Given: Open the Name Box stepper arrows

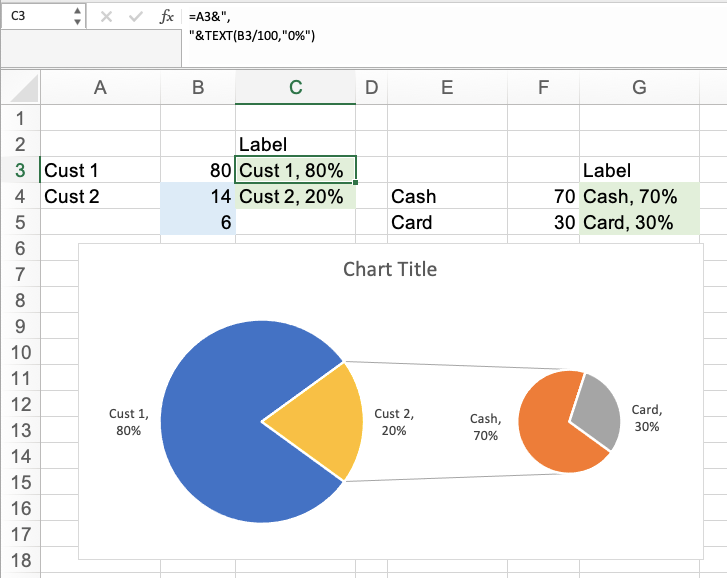Looking at the screenshot, I should pos(77,16).
